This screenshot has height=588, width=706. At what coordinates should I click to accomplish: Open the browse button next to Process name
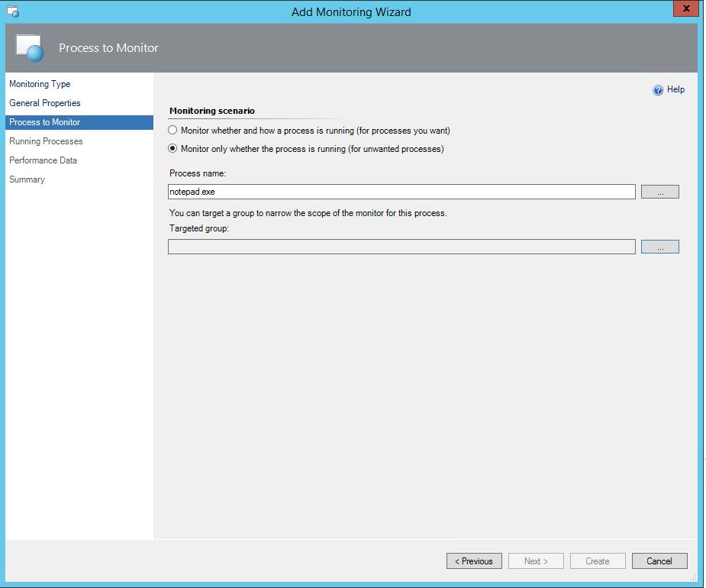click(659, 192)
